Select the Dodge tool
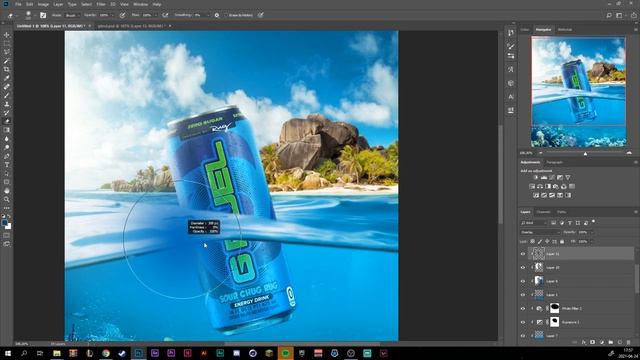Viewport: 640px width, 360px height. [x=7, y=147]
